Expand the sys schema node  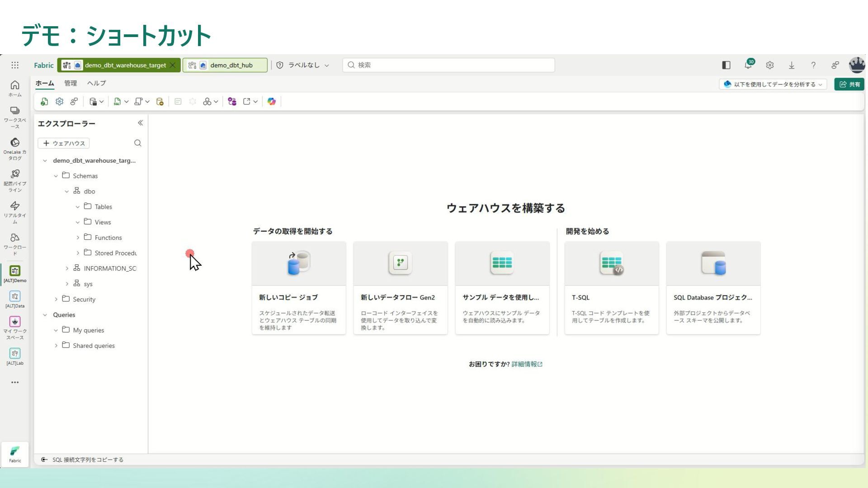point(67,284)
